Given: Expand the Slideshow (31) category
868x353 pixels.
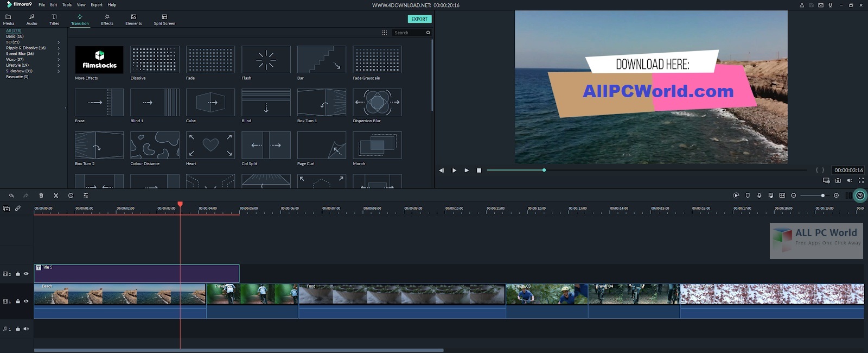Looking at the screenshot, I should click(x=59, y=71).
